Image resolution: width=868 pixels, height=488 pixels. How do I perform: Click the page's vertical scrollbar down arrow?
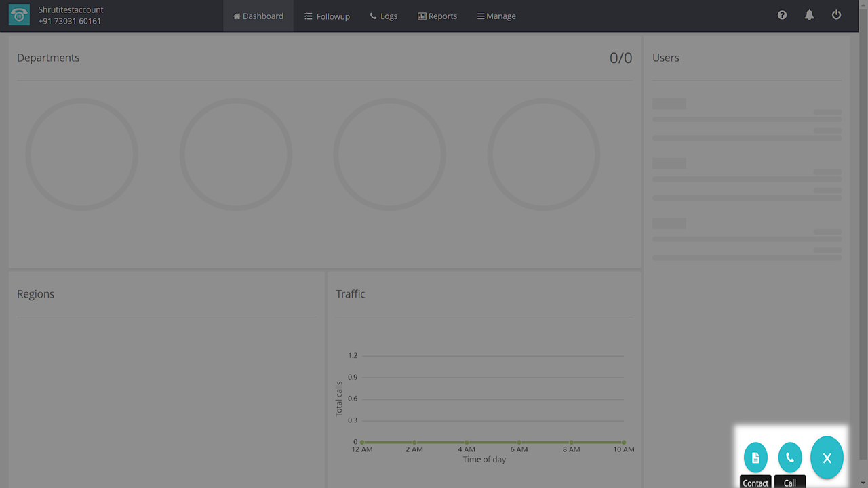(863, 483)
